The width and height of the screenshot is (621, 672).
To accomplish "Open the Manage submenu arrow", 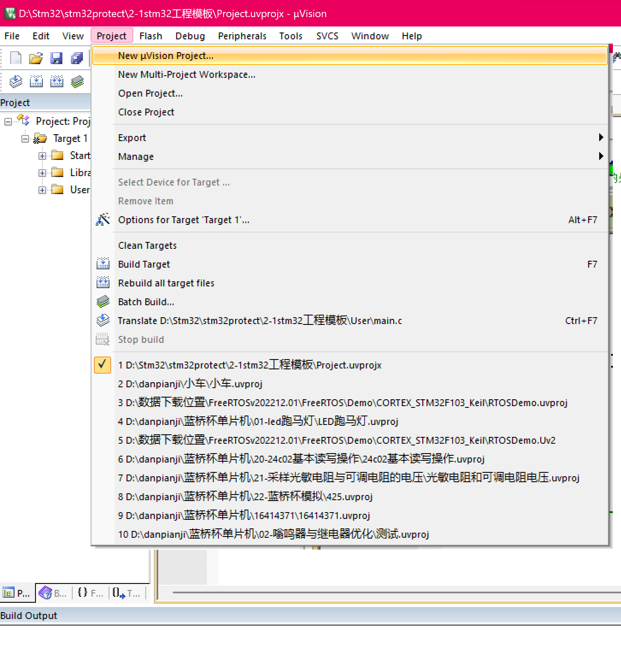I will 601,156.
